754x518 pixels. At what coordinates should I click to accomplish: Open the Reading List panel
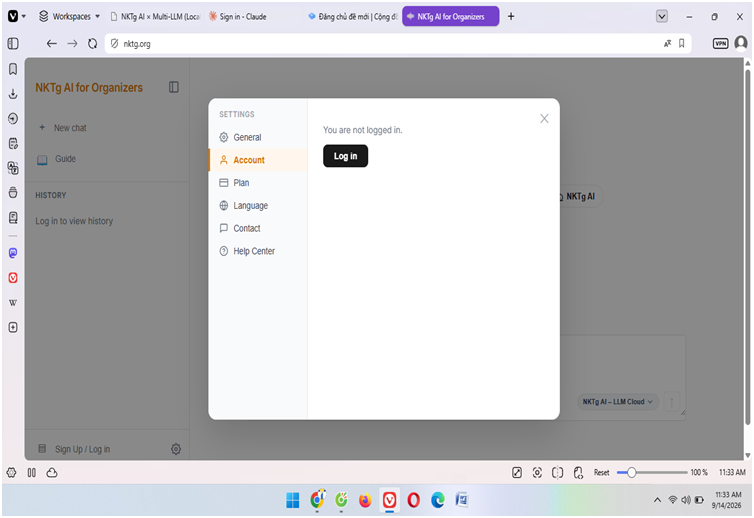tap(13, 218)
